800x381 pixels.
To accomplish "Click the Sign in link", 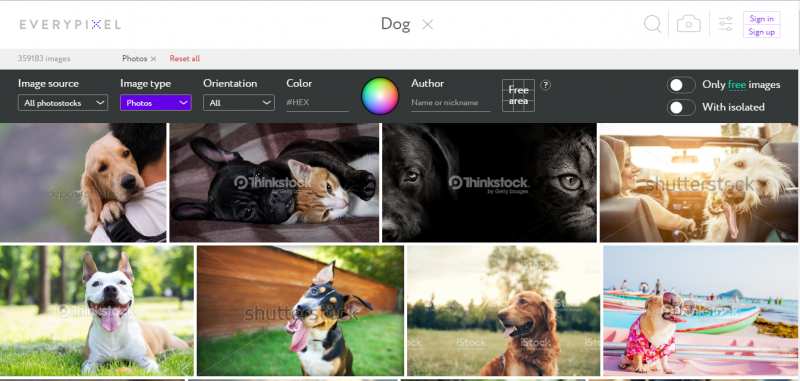I will coord(762,18).
